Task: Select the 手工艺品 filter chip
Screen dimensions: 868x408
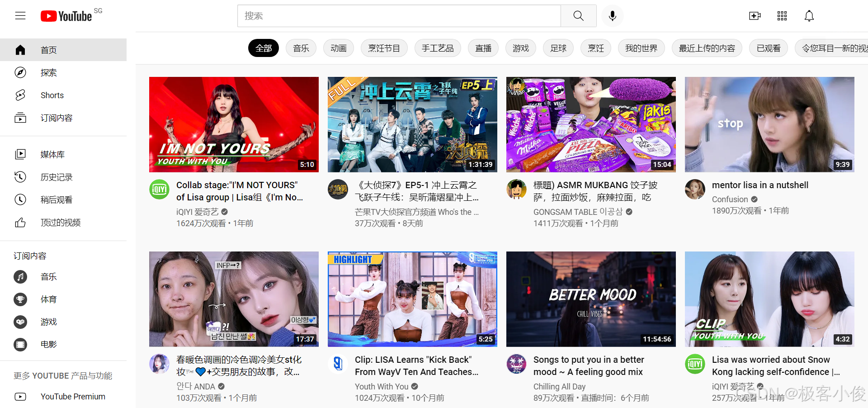Action: coord(438,48)
